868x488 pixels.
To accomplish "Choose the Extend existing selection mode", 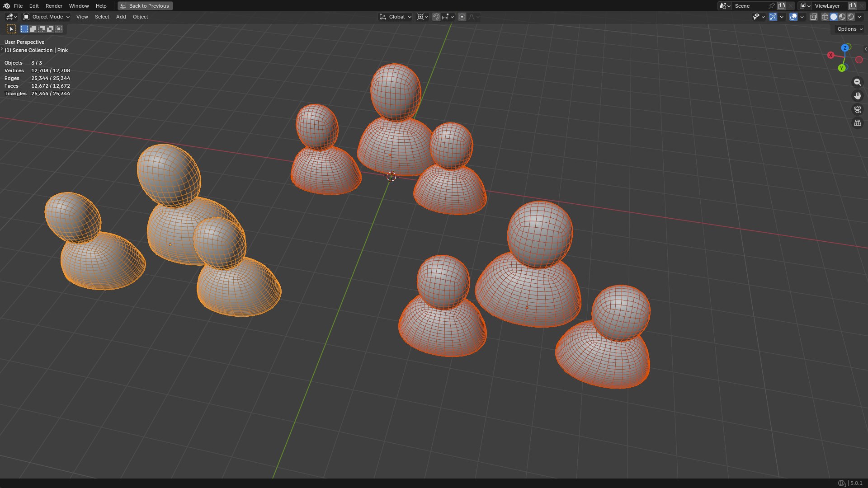I will (33, 29).
